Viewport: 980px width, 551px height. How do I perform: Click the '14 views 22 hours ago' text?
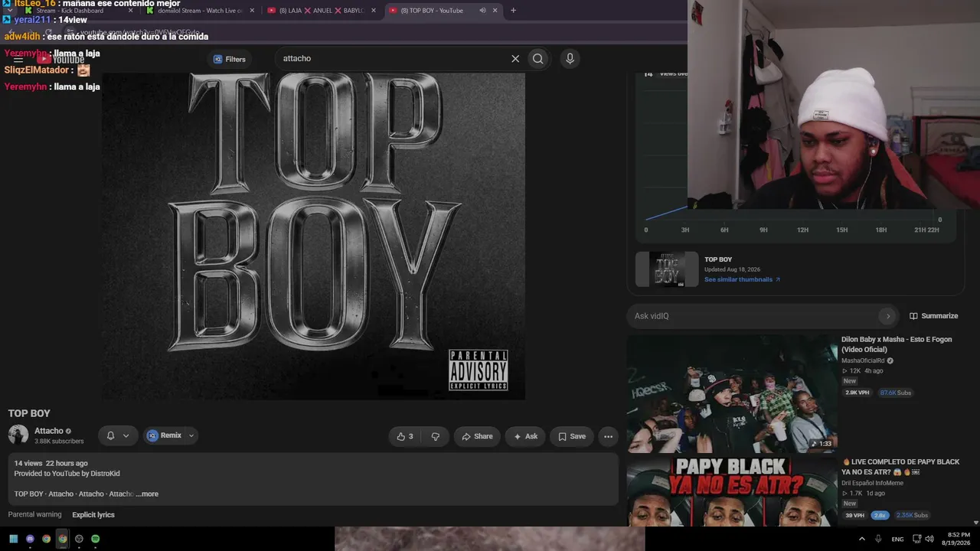point(51,463)
